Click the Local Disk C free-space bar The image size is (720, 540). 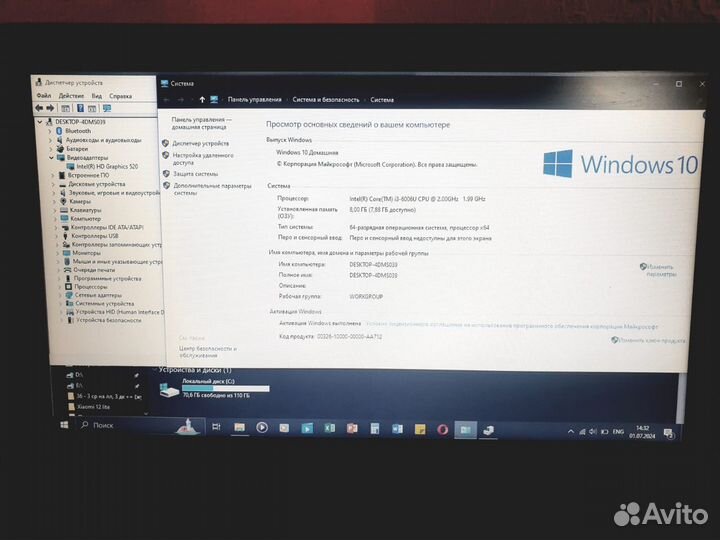(225, 388)
